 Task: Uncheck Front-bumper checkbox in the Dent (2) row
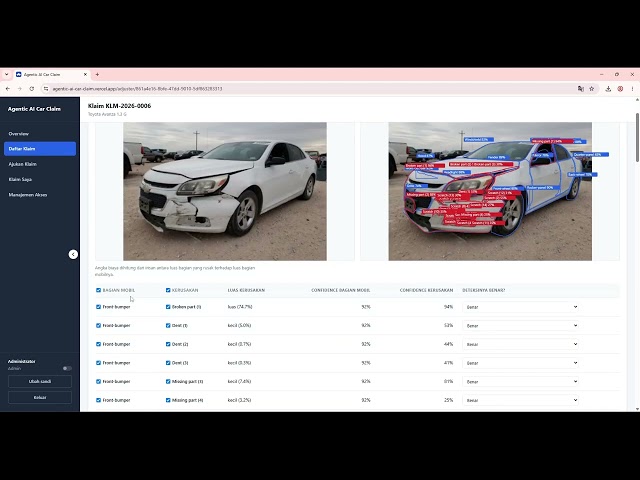coord(98,344)
